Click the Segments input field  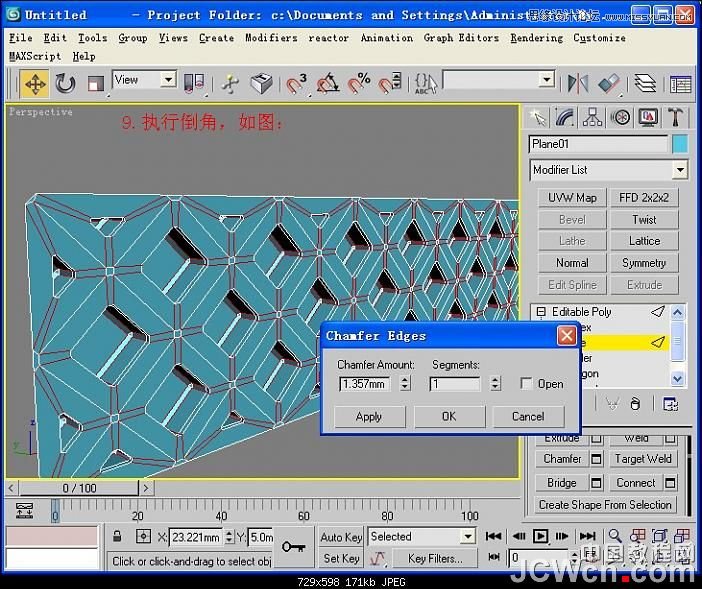[454, 384]
